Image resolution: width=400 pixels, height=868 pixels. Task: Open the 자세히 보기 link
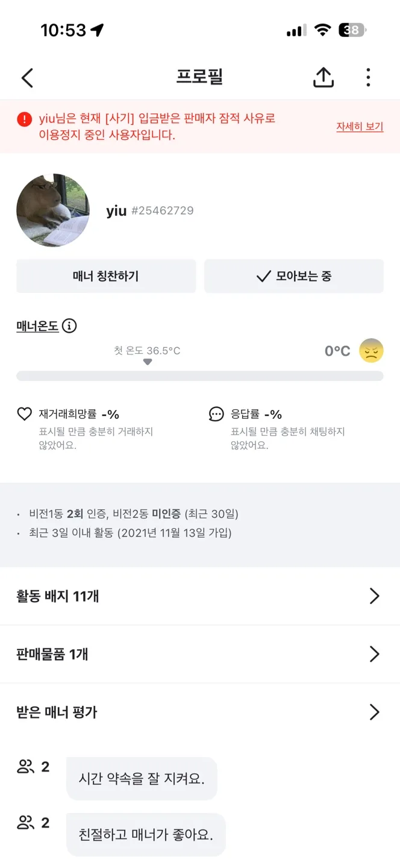pyautogui.click(x=360, y=127)
